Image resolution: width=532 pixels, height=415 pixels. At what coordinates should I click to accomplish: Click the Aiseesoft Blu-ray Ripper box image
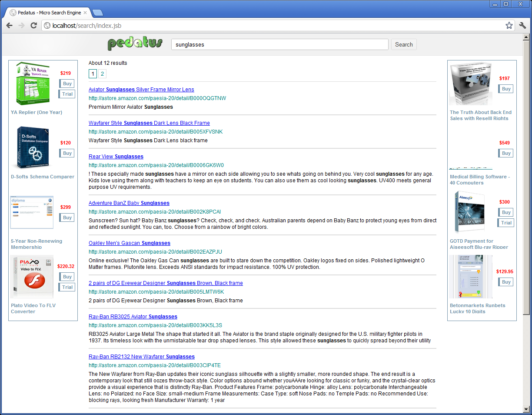[470, 212]
